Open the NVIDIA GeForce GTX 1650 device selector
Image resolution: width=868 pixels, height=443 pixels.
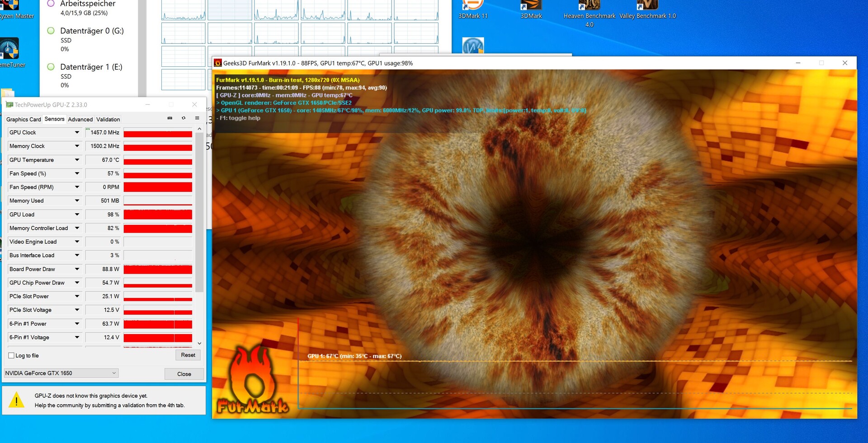pyautogui.click(x=61, y=373)
